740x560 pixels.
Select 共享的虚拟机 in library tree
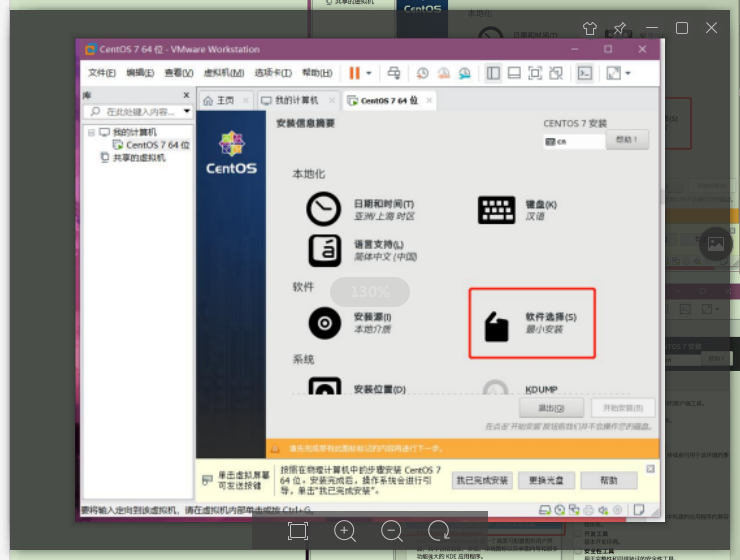tap(139, 158)
